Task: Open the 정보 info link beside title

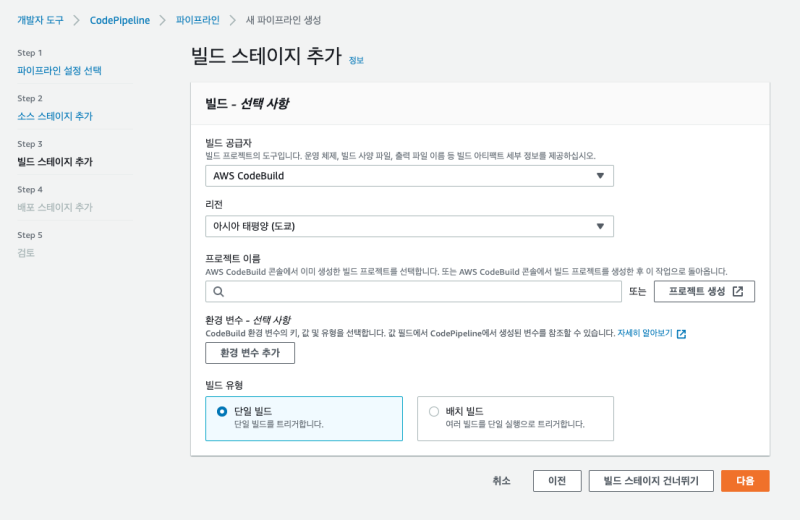Action: (x=356, y=61)
